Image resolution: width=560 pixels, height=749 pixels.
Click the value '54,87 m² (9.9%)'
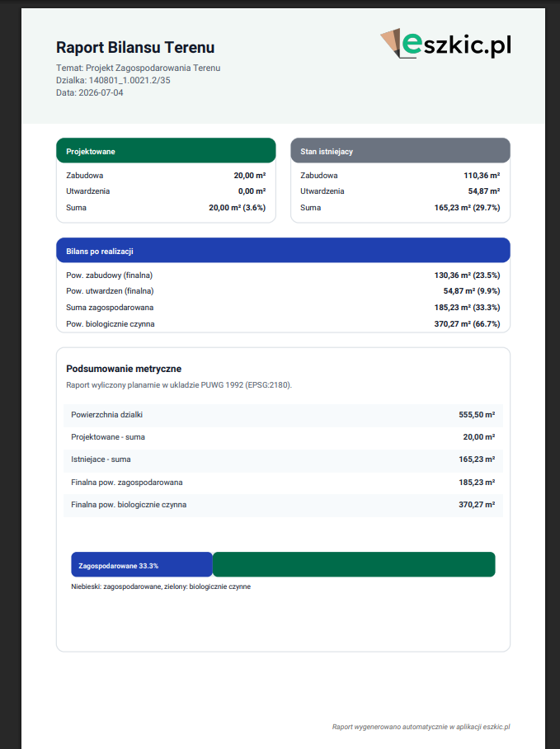click(x=472, y=291)
